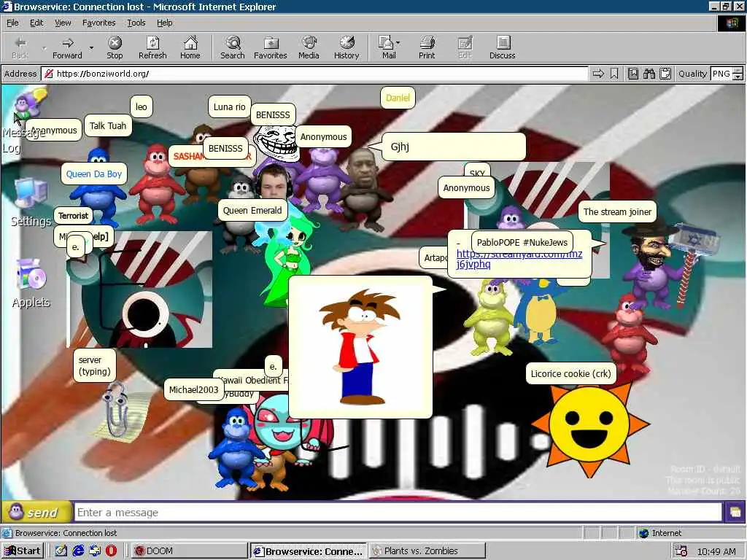Click the system tray scheduler icon
The image size is (747, 560).
click(x=681, y=551)
